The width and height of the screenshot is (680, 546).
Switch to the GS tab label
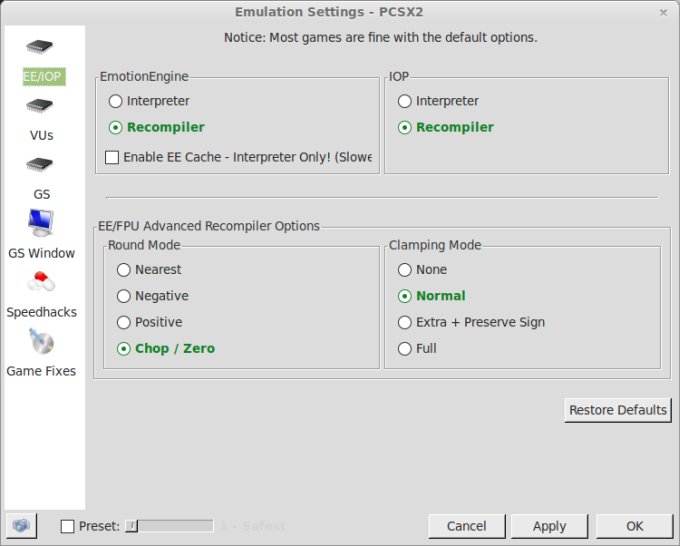tap(42, 194)
